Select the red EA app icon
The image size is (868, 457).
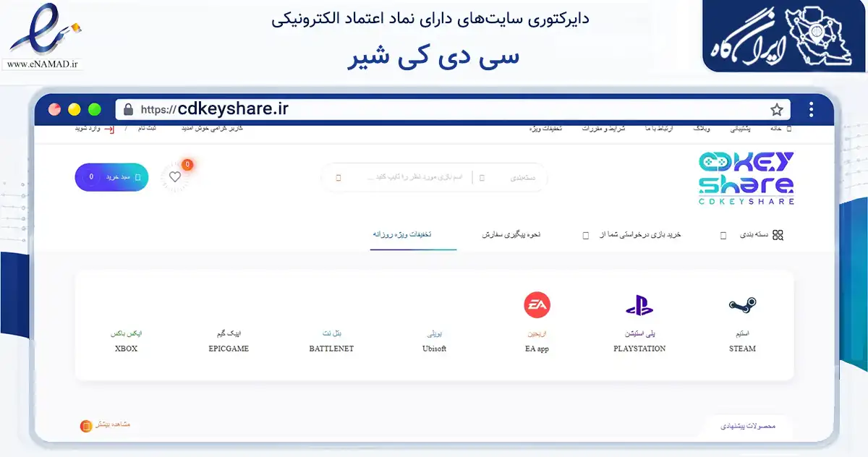(x=537, y=305)
